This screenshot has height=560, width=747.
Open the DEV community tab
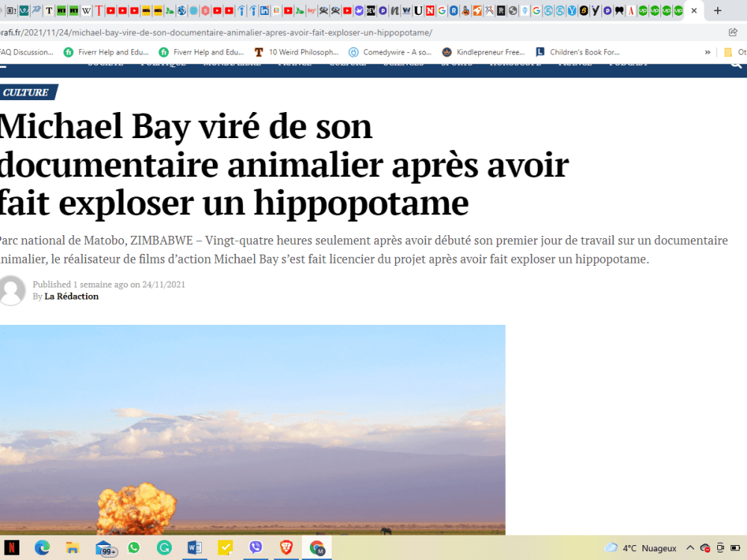[371, 10]
